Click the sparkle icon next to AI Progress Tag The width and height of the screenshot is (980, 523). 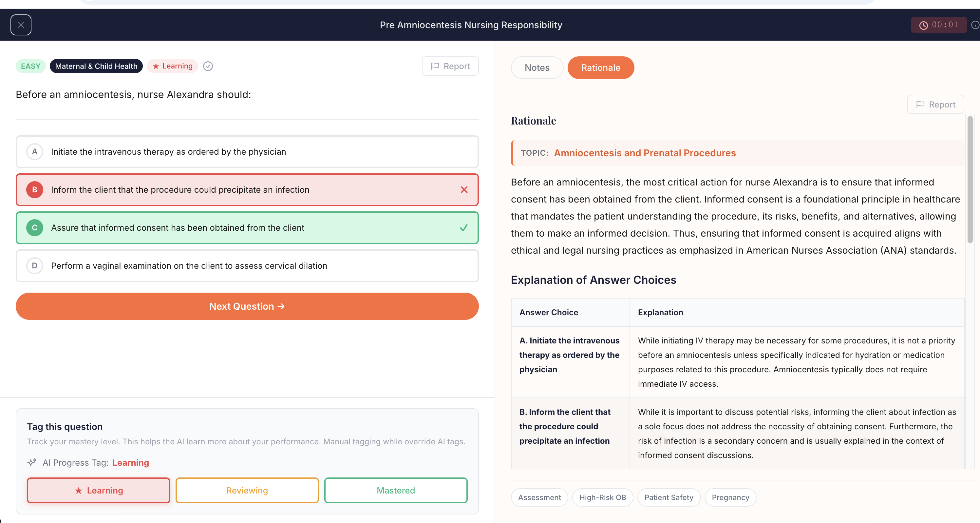point(31,462)
